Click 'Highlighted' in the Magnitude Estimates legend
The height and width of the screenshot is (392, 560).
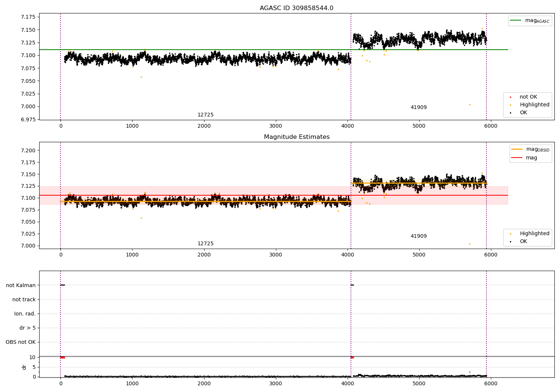point(535,234)
